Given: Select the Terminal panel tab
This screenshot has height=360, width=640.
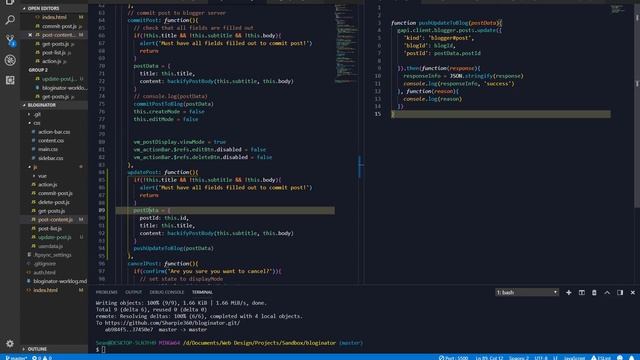Looking at the screenshot, I should (x=202, y=292).
